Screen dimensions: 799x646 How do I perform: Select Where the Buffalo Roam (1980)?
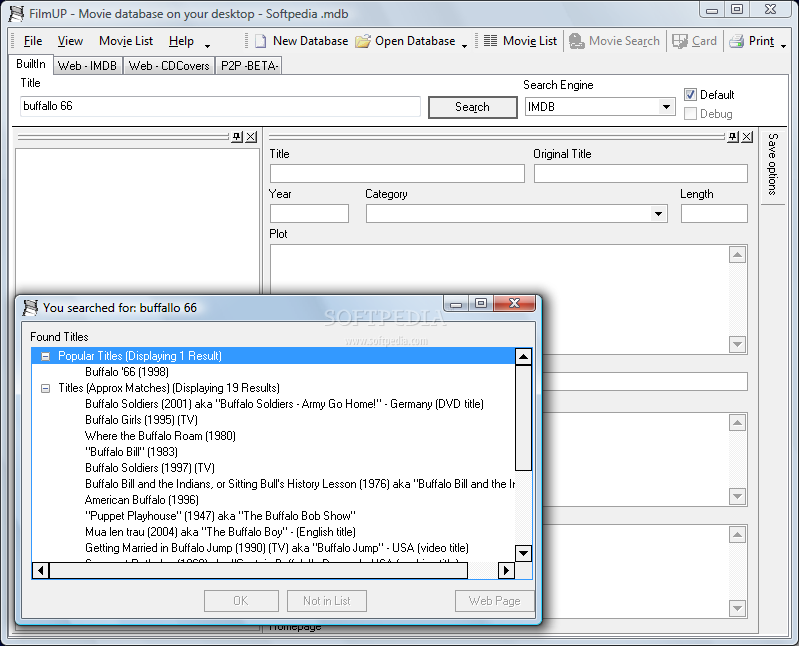[160, 436]
